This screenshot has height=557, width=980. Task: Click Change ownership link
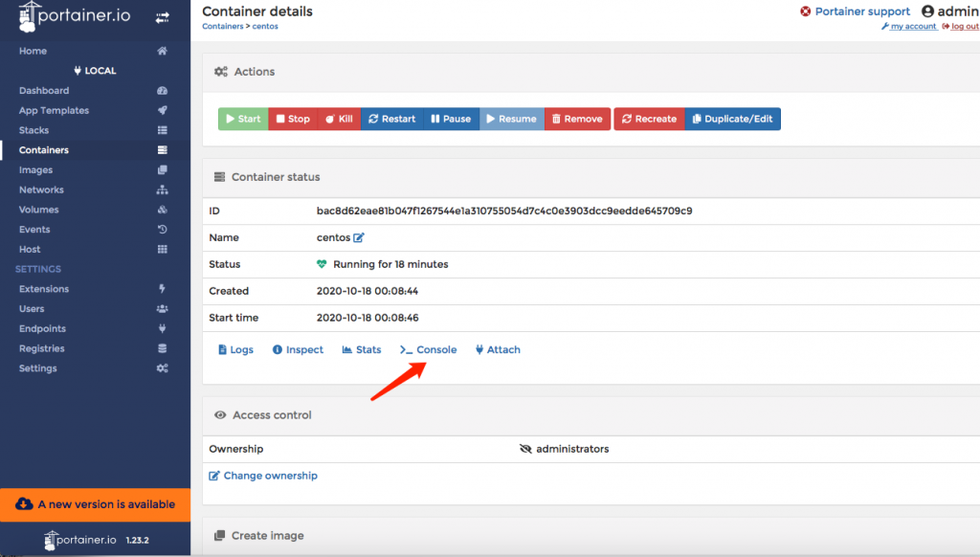point(263,476)
